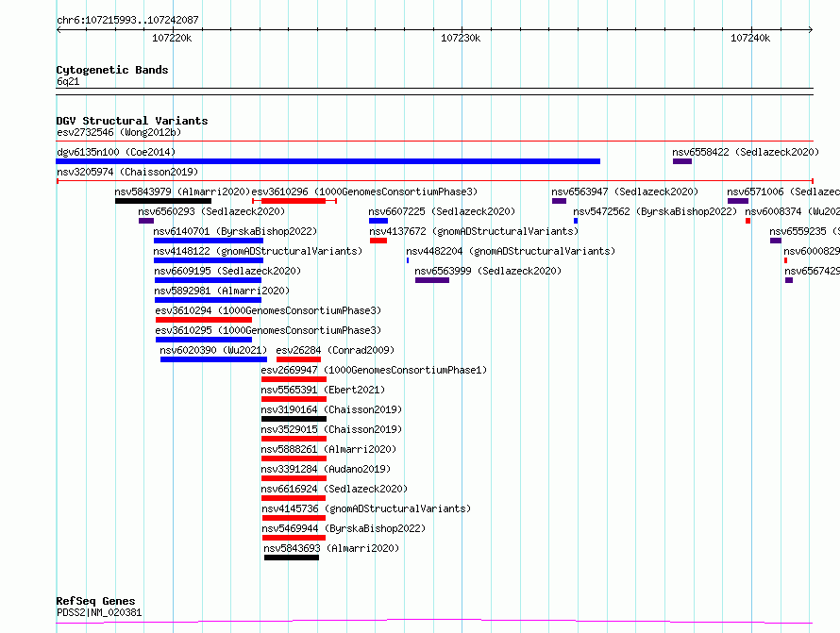Click esv26284 (Conrad2009) label

tap(335, 350)
